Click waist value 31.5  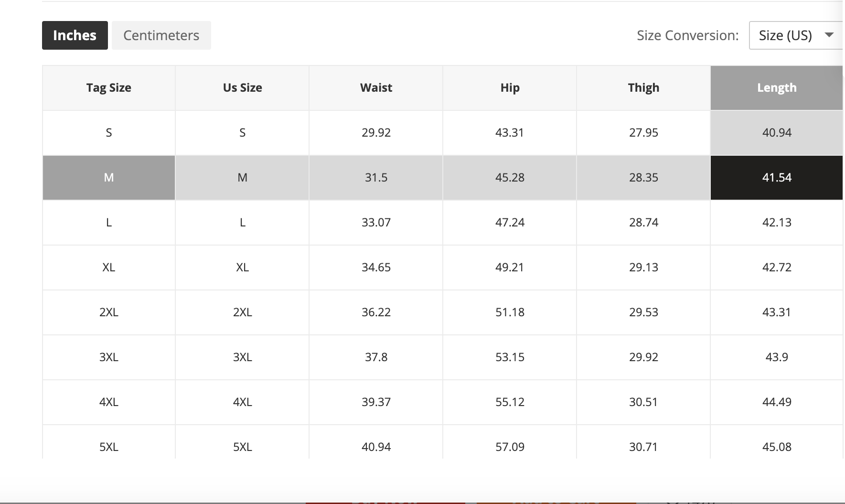[376, 178]
